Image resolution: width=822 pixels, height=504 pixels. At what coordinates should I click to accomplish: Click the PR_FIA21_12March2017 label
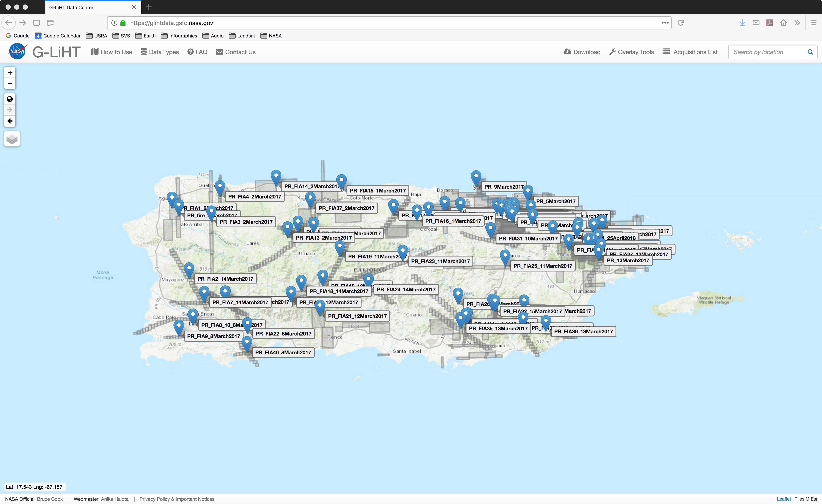[357, 316]
